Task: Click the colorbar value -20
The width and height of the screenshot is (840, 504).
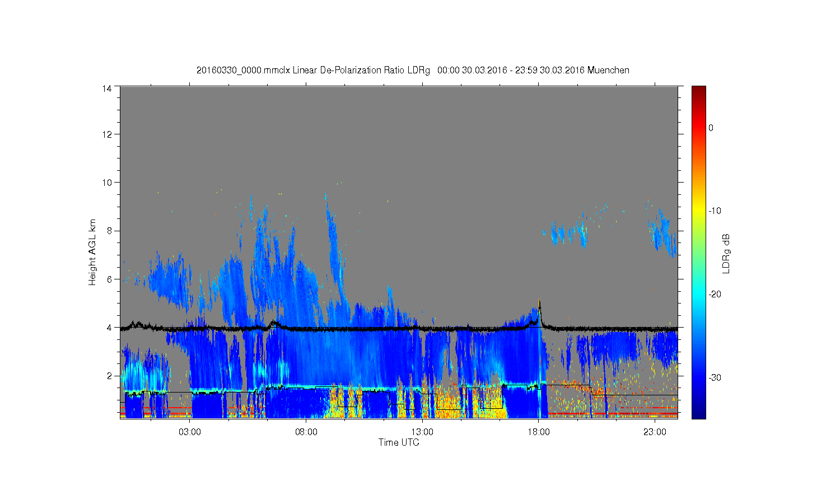Action: coord(715,295)
